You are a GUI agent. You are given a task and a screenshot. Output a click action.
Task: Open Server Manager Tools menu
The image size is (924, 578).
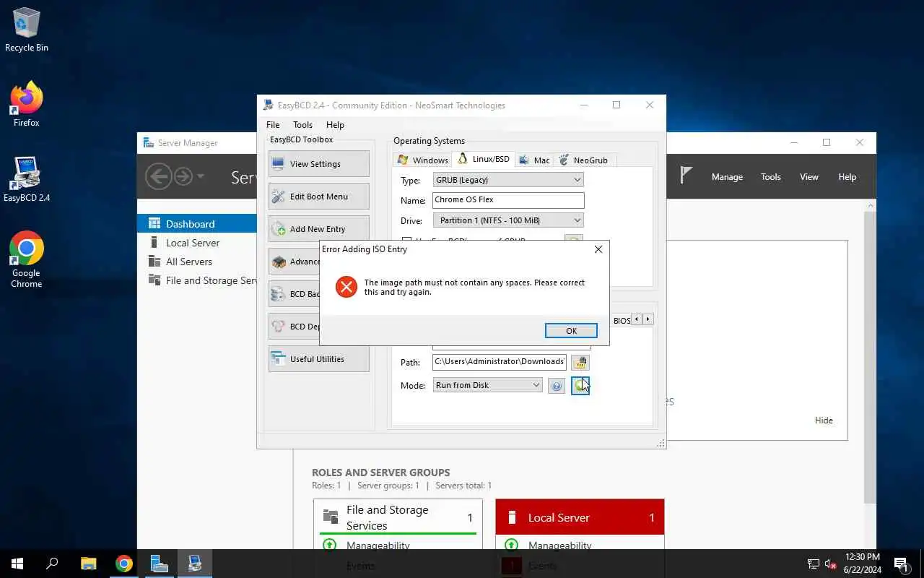pyautogui.click(x=770, y=177)
